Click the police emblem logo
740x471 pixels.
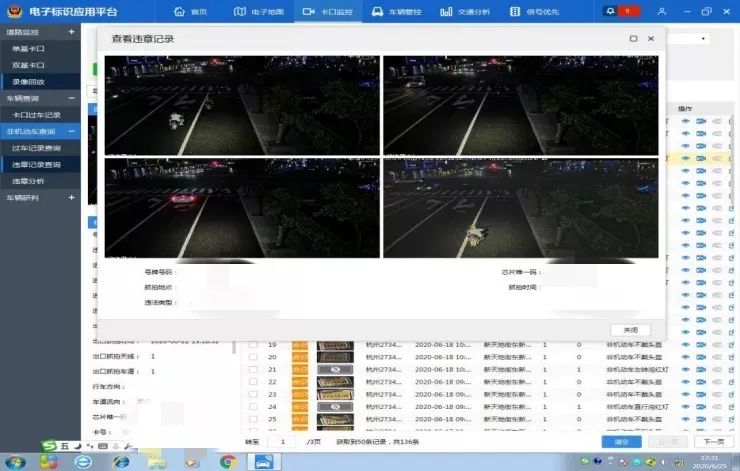click(x=15, y=11)
